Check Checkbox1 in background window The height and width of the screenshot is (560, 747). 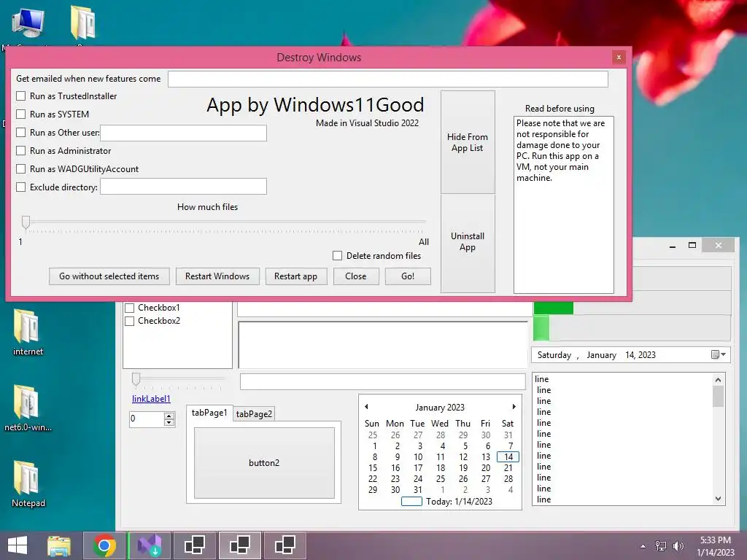tap(130, 308)
